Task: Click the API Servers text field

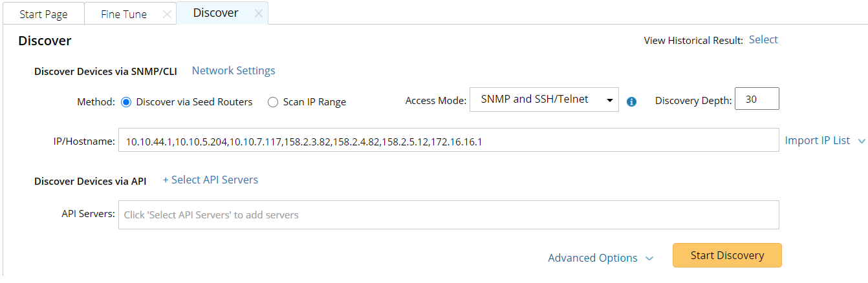Action: pyautogui.click(x=448, y=215)
